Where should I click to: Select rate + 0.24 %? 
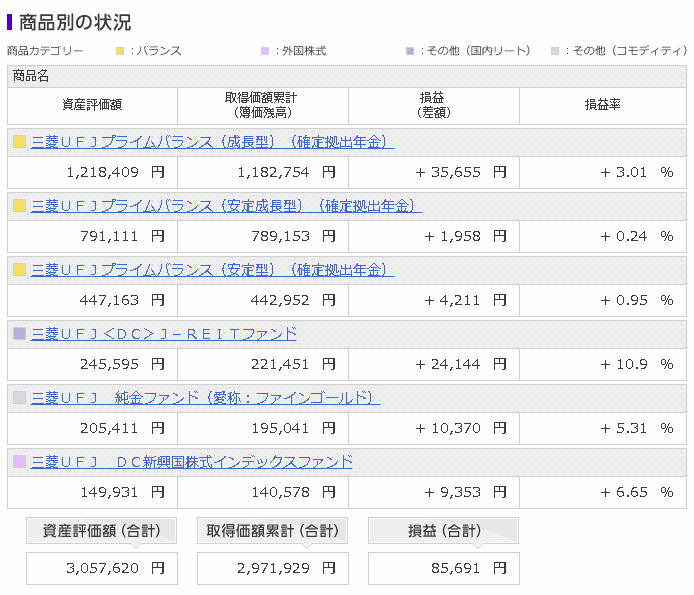[637, 236]
